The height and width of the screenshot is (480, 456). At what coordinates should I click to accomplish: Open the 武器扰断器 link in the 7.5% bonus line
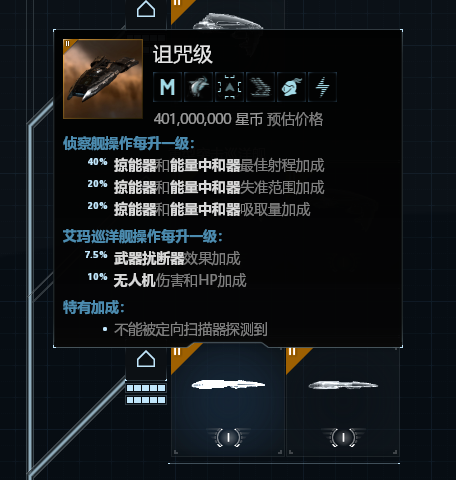coord(149,258)
